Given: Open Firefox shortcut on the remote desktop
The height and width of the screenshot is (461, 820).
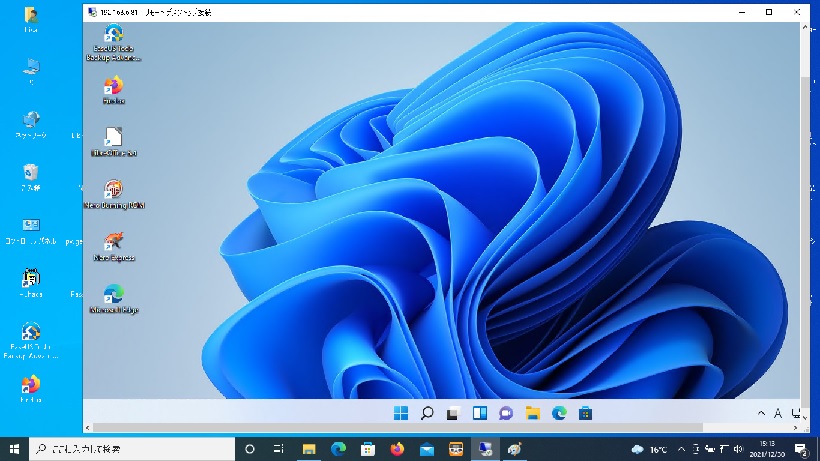Looking at the screenshot, I should click(x=114, y=87).
